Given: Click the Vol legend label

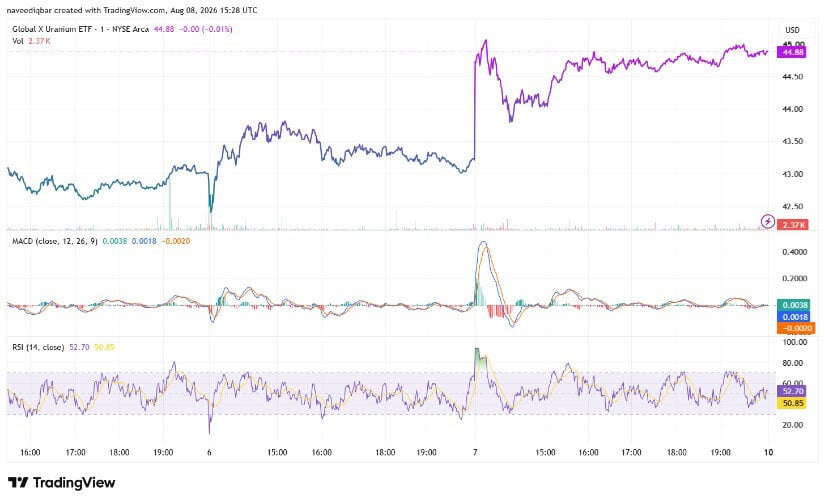Looking at the screenshot, I should [x=18, y=41].
